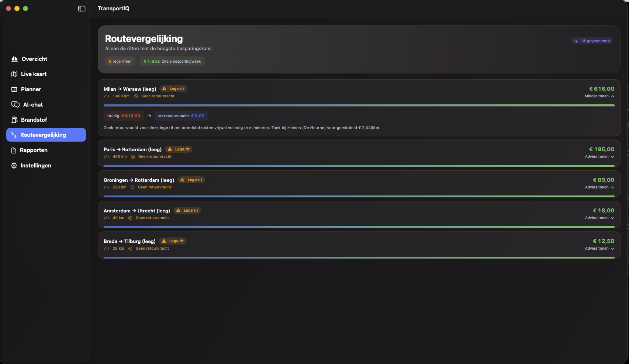Open Live kaart map icon
Viewport: 629px width, 364px height.
click(x=14, y=74)
